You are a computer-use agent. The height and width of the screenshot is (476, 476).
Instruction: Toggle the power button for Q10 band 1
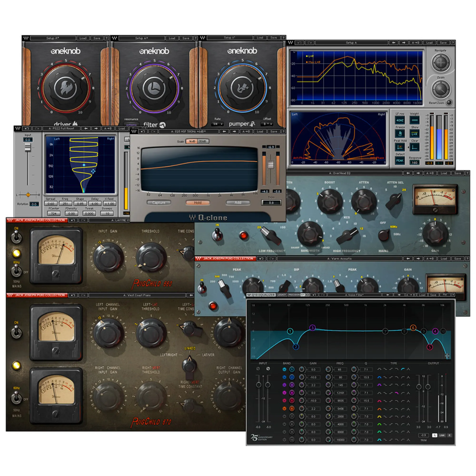284,369
